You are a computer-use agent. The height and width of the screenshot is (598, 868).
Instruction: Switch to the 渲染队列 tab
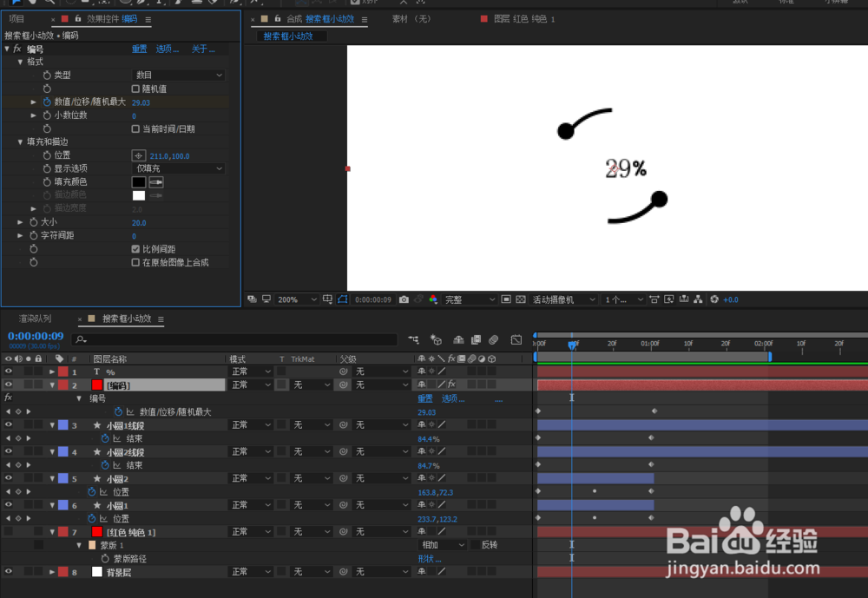pos(35,319)
